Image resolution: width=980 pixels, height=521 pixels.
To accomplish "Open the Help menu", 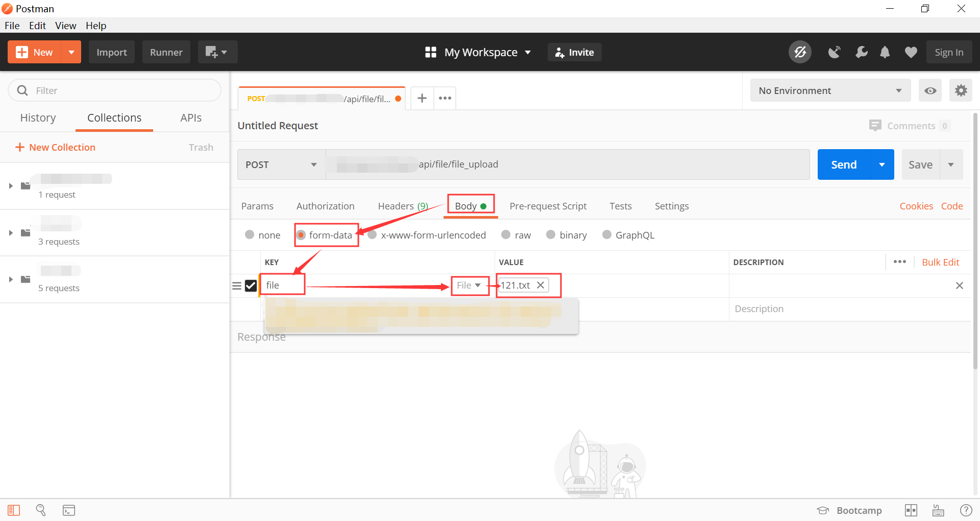I will (x=96, y=26).
